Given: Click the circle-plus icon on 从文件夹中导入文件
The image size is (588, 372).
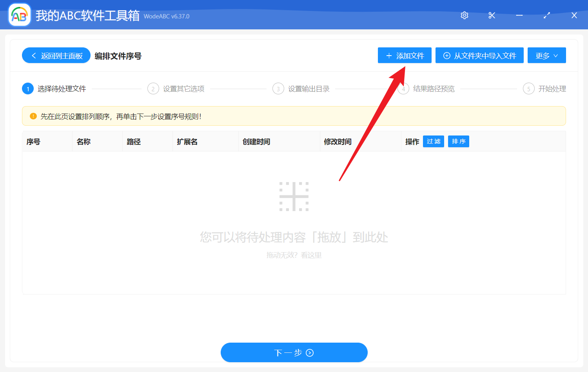Looking at the screenshot, I should point(446,55).
